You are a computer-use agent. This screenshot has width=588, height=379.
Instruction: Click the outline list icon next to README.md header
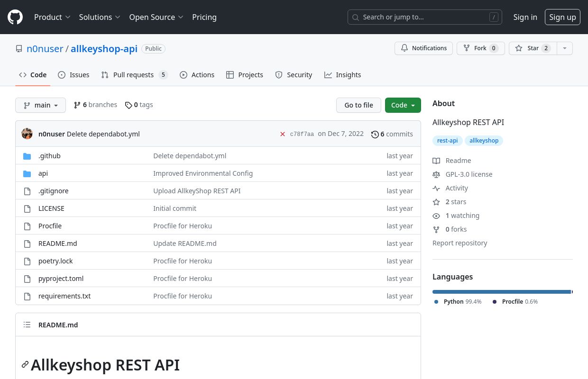point(27,325)
